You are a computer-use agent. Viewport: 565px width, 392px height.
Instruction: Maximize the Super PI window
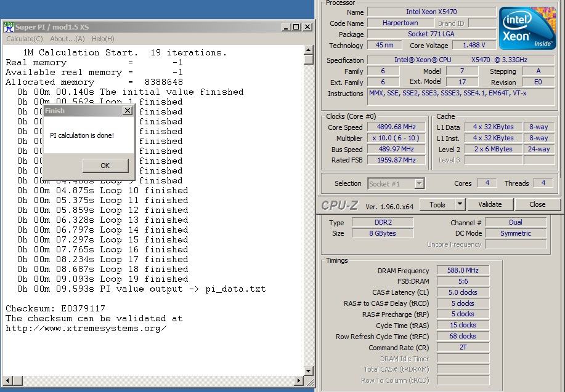click(296, 27)
